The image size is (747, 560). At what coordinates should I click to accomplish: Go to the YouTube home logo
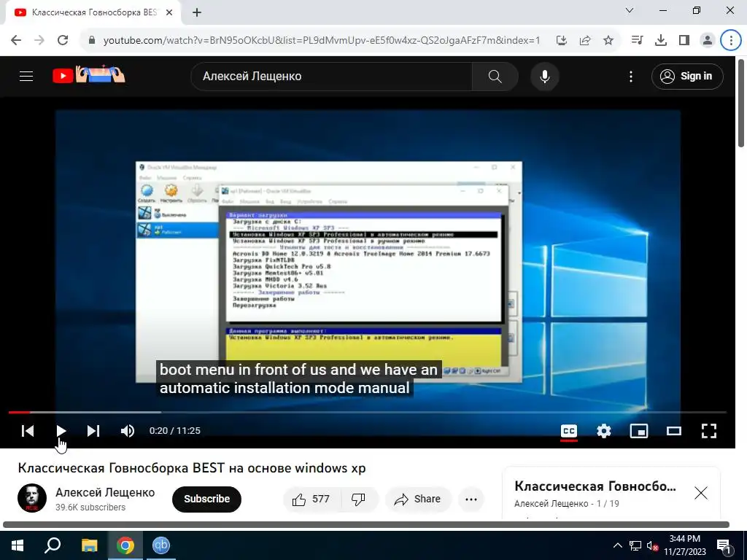coord(88,75)
